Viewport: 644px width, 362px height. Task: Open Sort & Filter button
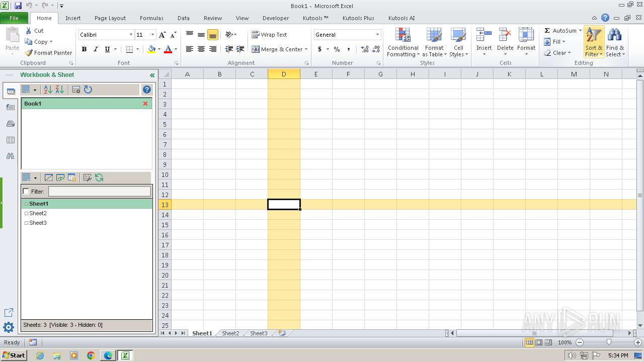[594, 42]
